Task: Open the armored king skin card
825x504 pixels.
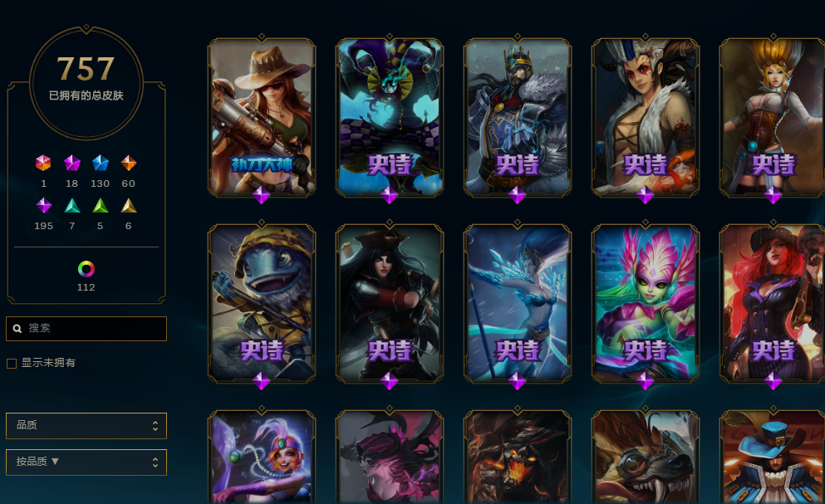Action: [x=518, y=118]
